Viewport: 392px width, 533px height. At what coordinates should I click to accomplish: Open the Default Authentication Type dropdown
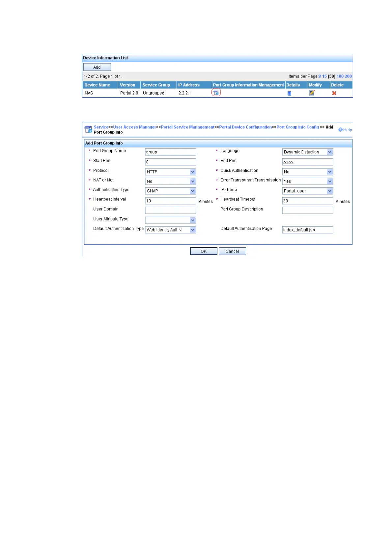pyautogui.click(x=171, y=230)
